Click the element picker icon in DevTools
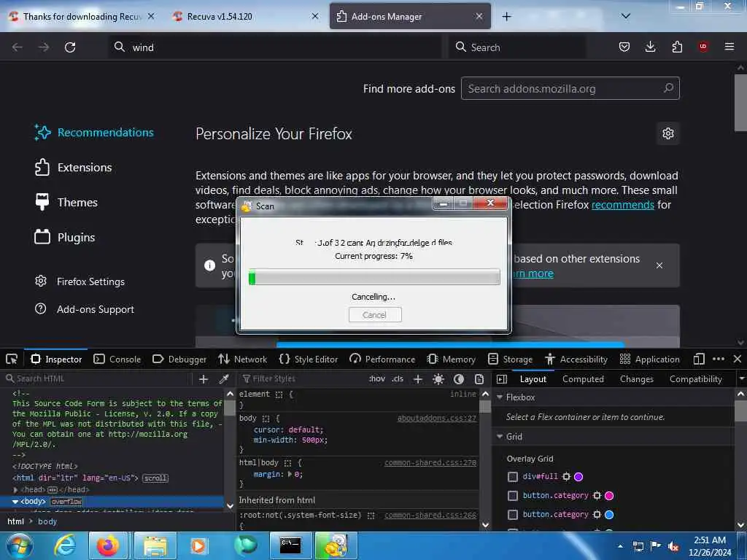The width and height of the screenshot is (747, 560). click(12, 359)
